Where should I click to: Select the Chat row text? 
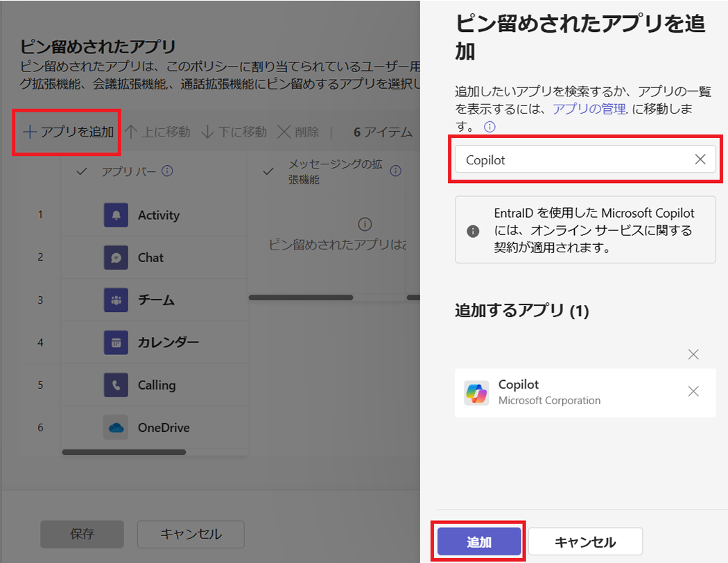(x=151, y=258)
